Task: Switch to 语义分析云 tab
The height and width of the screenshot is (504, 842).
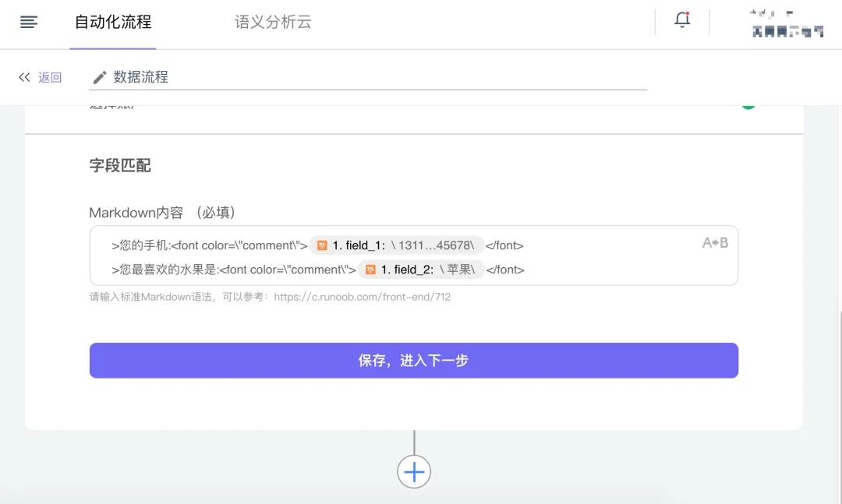Action: (273, 22)
